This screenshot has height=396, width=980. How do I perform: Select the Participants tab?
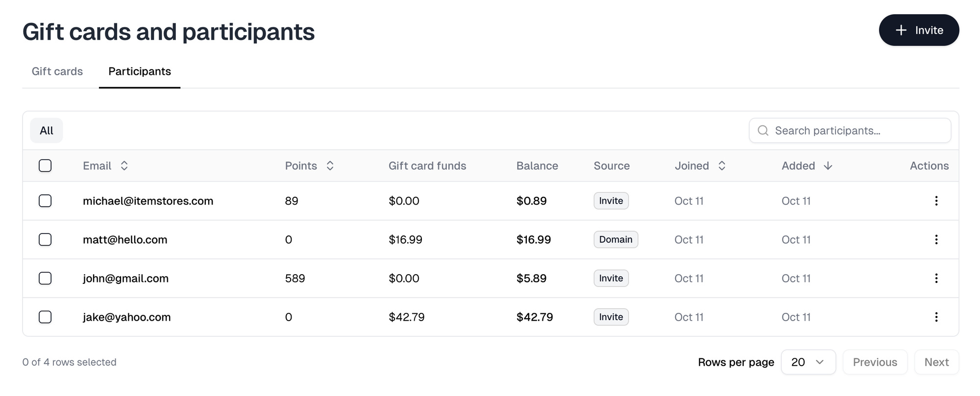[140, 71]
